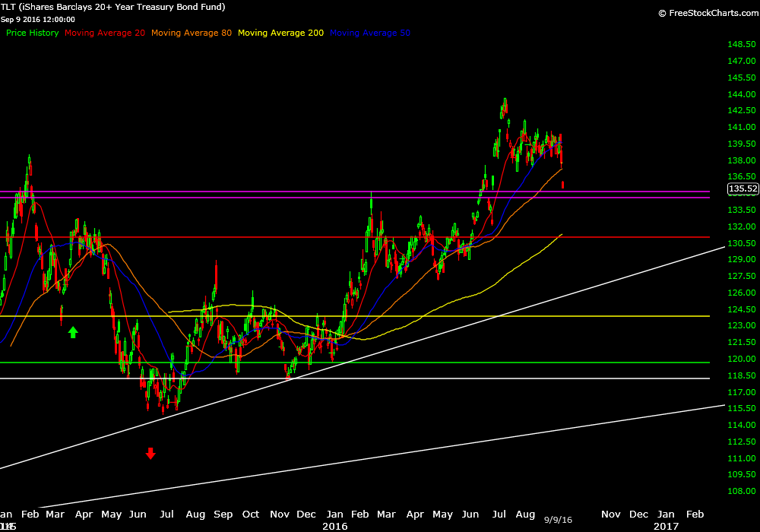Toggle Moving Average 200 legend entry
Image resolution: width=760 pixels, height=532 pixels.
(x=280, y=33)
